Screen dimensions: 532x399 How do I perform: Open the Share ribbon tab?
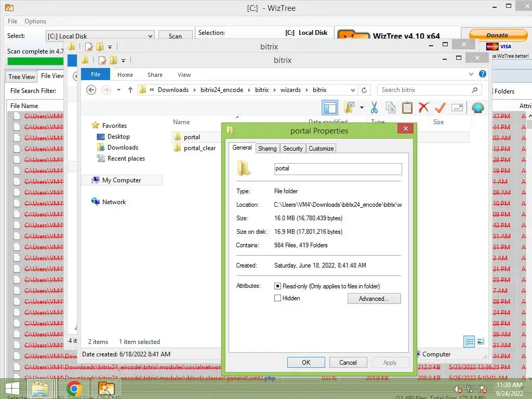point(155,75)
